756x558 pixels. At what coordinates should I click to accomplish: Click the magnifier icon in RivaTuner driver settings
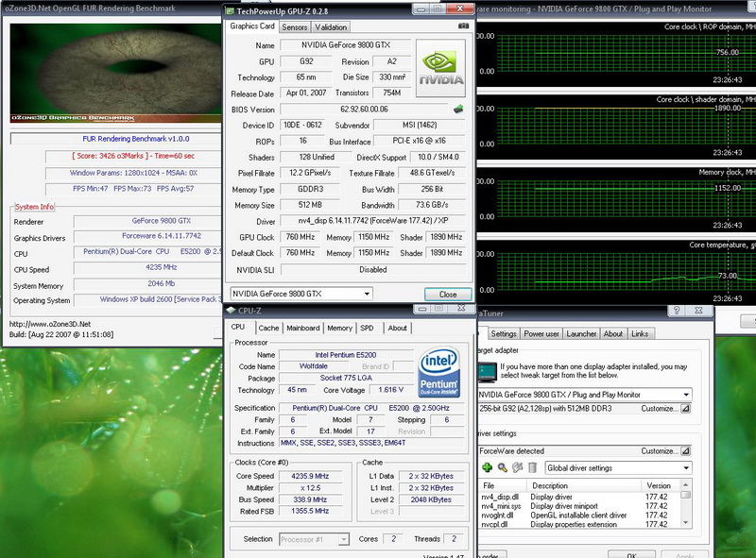point(503,467)
